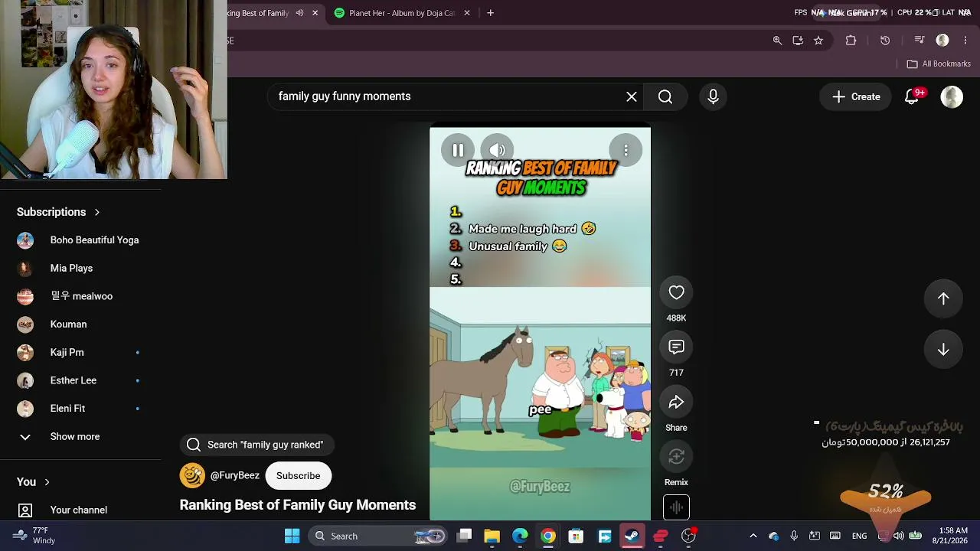Open the Create menu
Image resolution: width=980 pixels, height=551 pixels.
point(856,96)
